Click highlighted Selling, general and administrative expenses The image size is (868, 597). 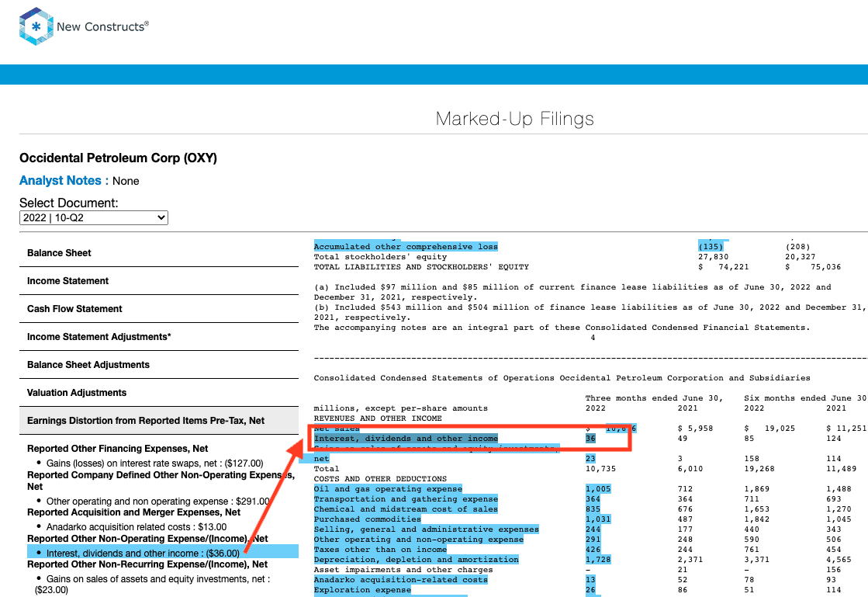(427, 529)
